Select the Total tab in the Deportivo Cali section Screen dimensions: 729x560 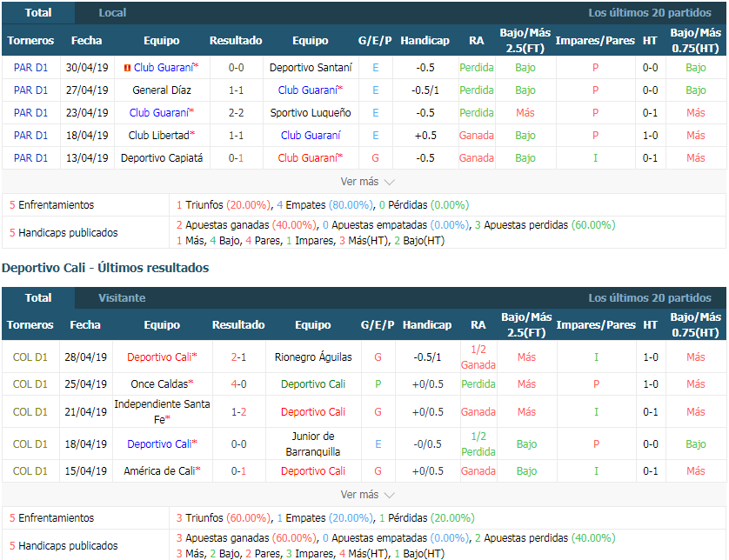coord(38,298)
